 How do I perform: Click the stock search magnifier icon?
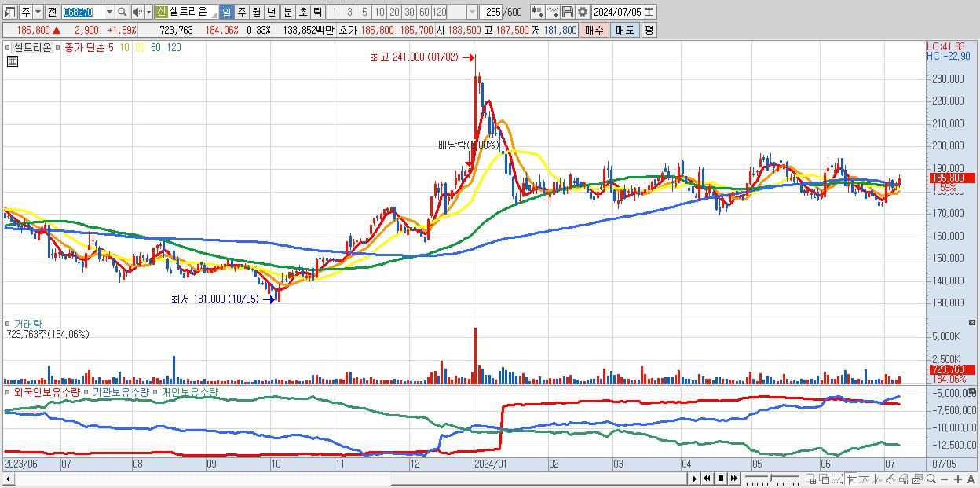122,12
